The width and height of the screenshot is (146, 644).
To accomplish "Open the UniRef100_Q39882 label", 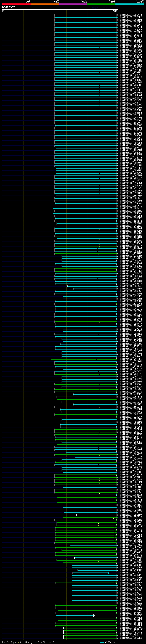I will 131,85.
